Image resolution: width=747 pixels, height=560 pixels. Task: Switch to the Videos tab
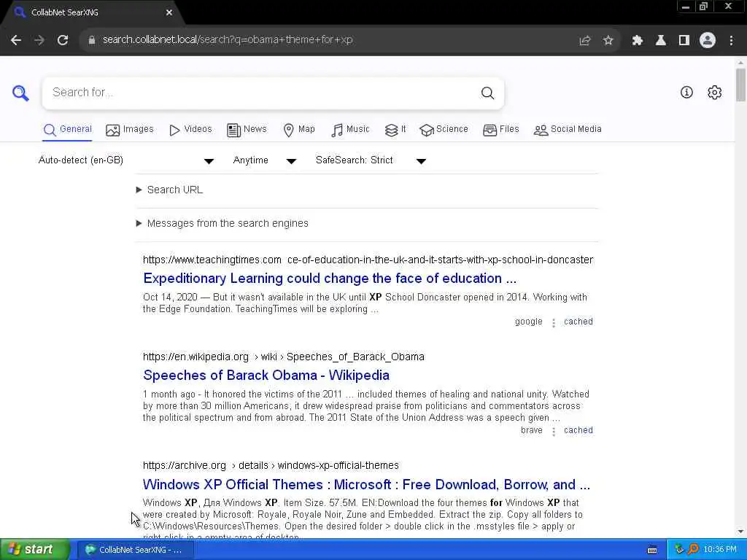(190, 130)
